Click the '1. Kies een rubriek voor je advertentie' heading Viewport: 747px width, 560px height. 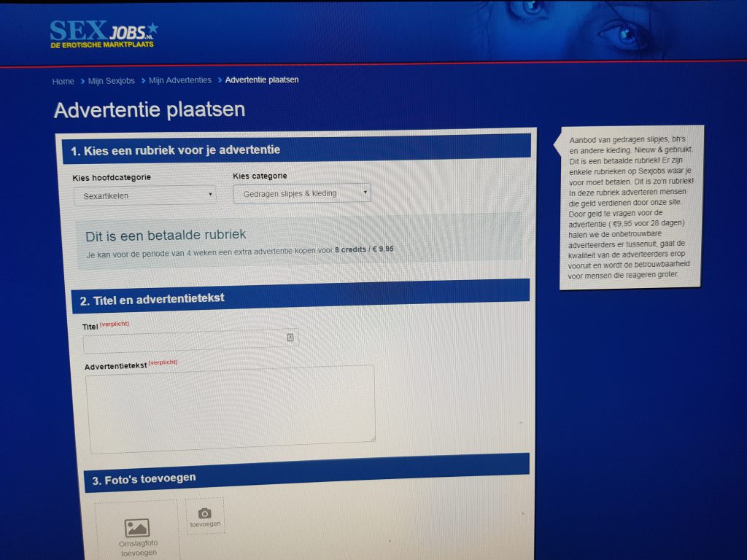[175, 150]
